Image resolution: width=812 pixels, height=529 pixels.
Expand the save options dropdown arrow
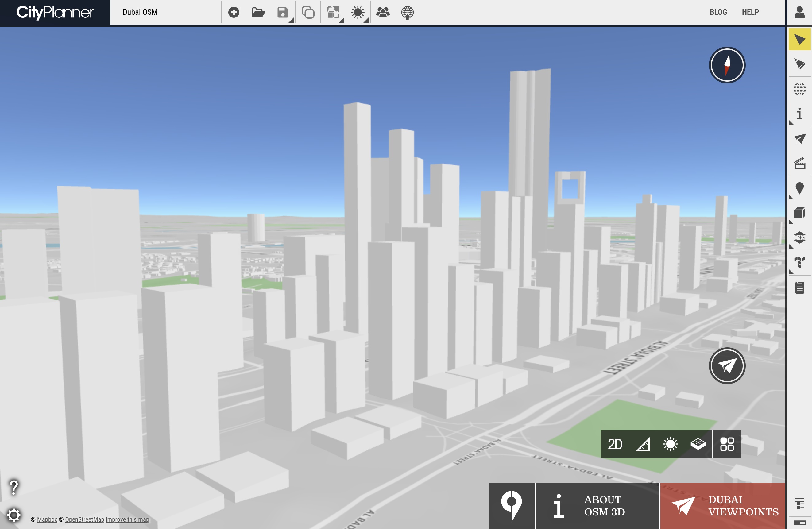tap(291, 21)
